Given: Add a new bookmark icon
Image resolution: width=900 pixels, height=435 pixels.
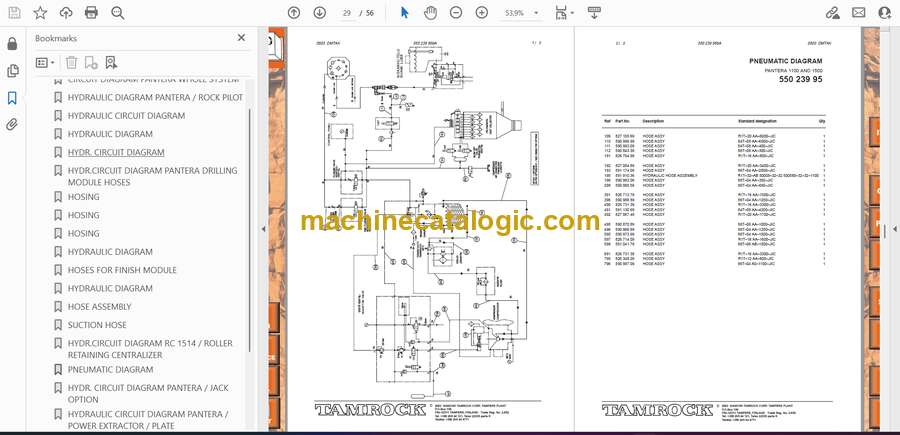Looking at the screenshot, I should point(91,63).
